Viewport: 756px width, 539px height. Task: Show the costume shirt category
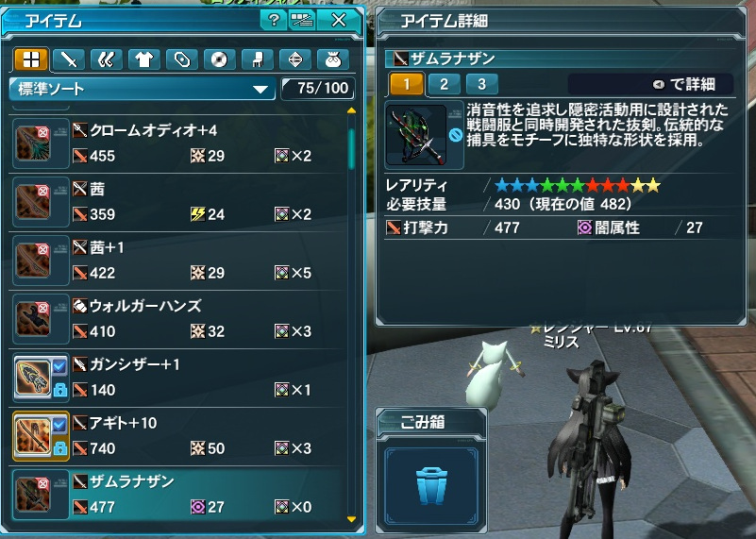click(x=144, y=59)
